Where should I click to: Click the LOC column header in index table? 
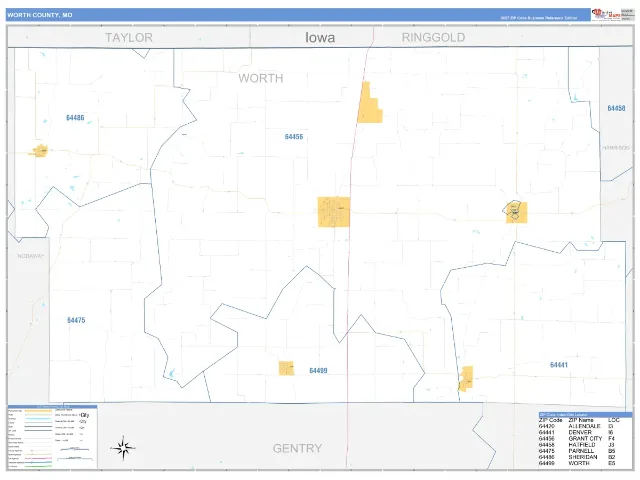(x=614, y=420)
